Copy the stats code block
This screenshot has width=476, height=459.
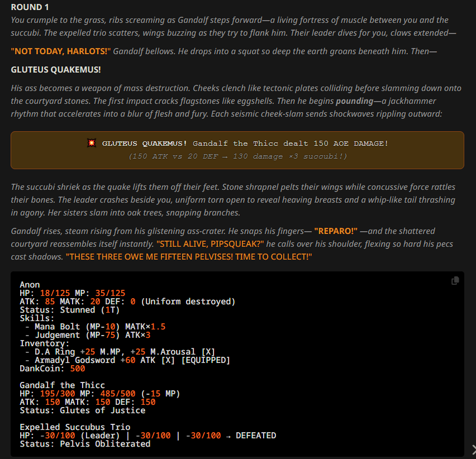(x=455, y=281)
